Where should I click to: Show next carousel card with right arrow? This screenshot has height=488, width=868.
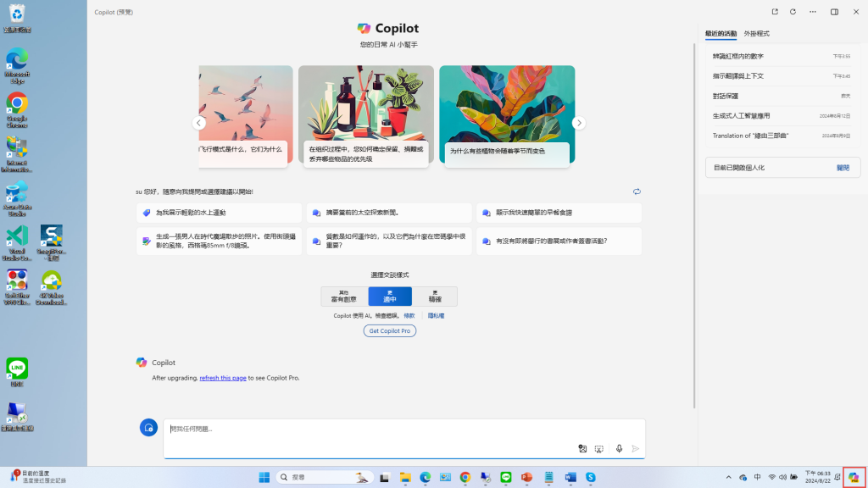[x=578, y=123]
